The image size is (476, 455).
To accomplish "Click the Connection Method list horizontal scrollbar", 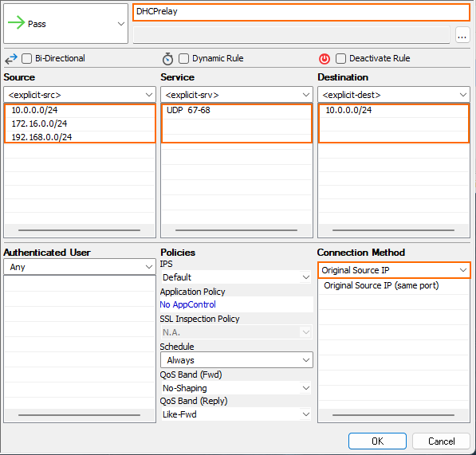I will (x=393, y=415).
